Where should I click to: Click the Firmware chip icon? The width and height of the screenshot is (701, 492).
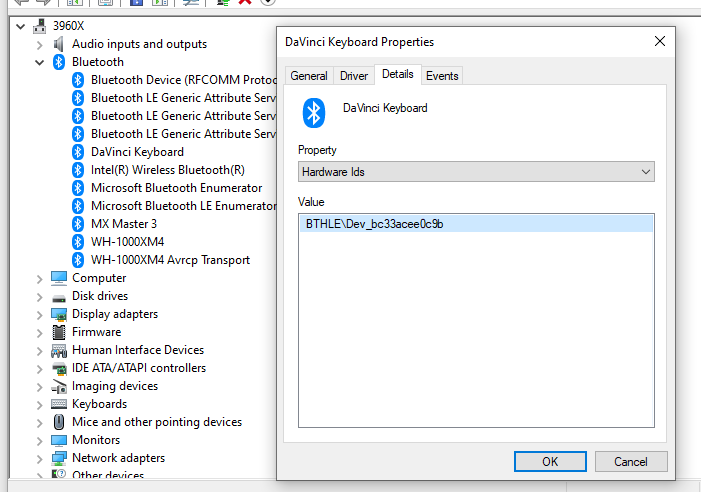(59, 332)
